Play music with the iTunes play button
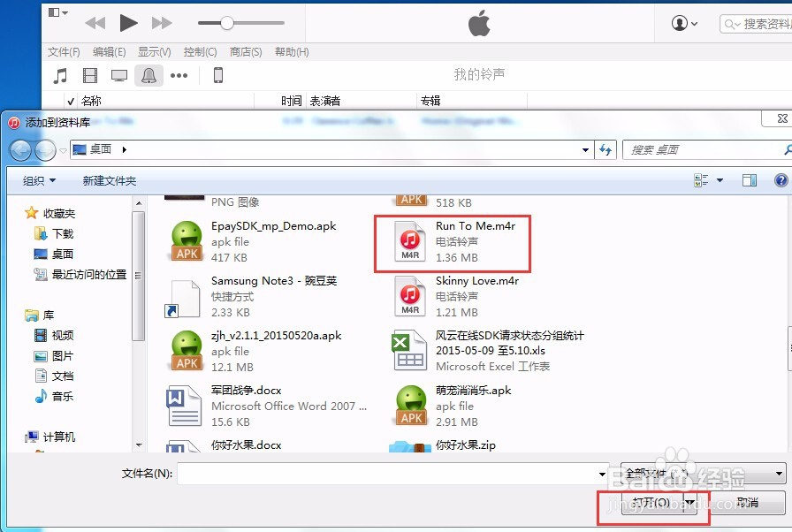Image resolution: width=792 pixels, height=532 pixels. click(128, 23)
